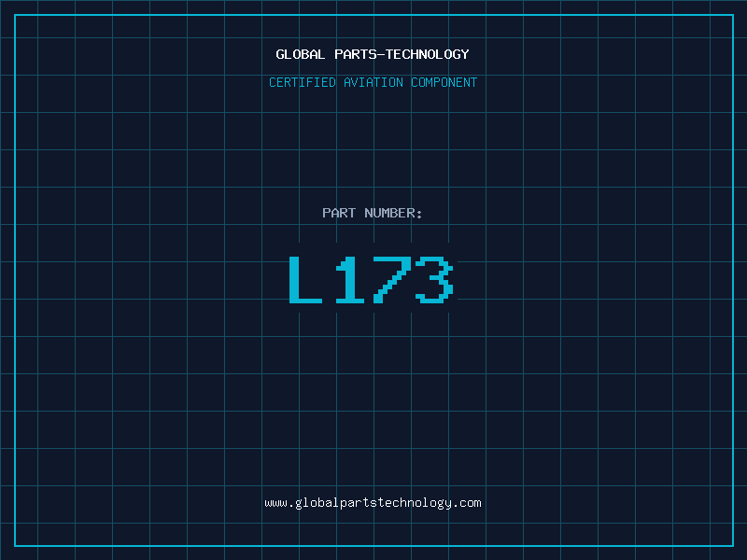Open the www.globalpartstechnology.com link
747x560 pixels.
373,503
